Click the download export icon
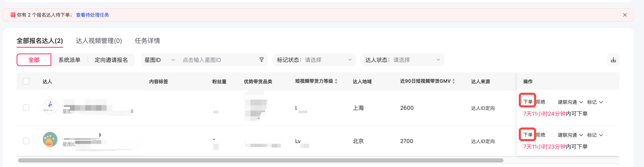 pos(613,60)
